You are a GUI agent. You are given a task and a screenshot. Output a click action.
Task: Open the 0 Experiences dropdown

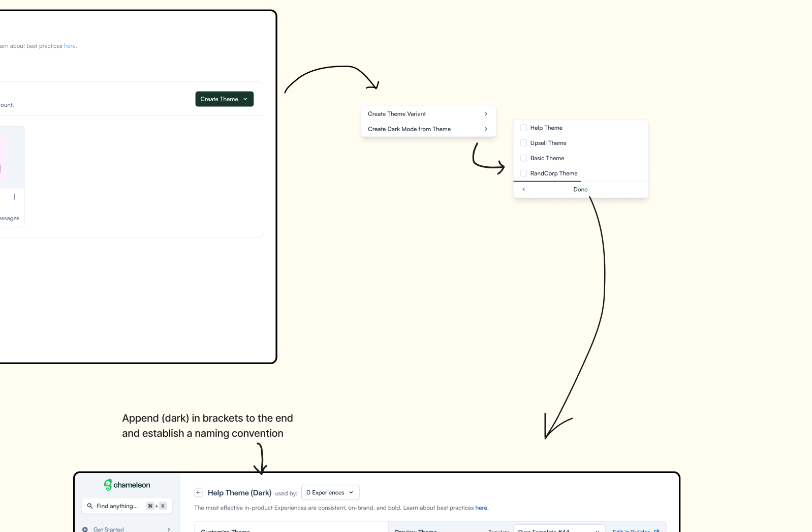click(330, 492)
